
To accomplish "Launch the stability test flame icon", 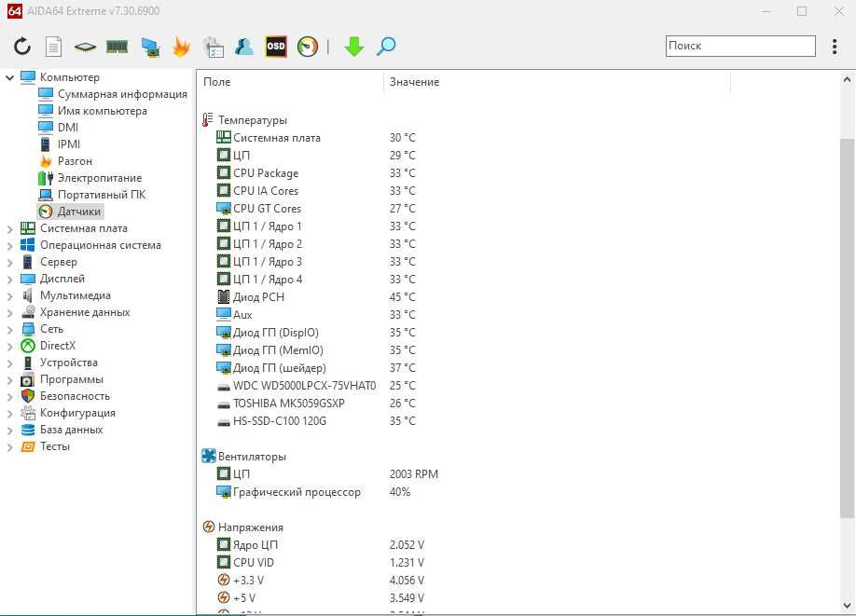I will click(181, 47).
